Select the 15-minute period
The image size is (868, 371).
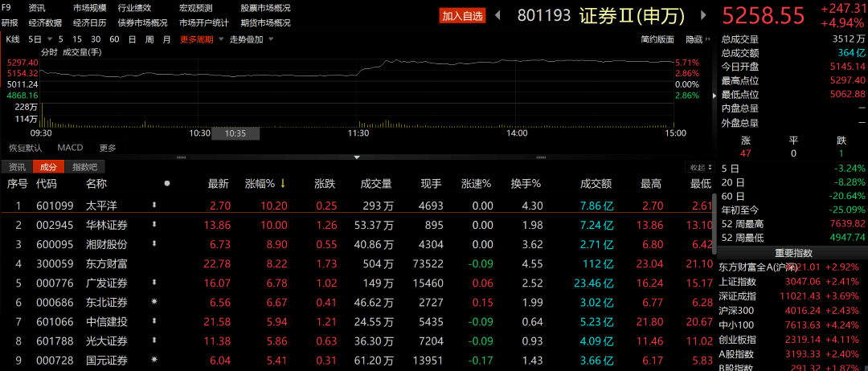pyautogui.click(x=77, y=39)
